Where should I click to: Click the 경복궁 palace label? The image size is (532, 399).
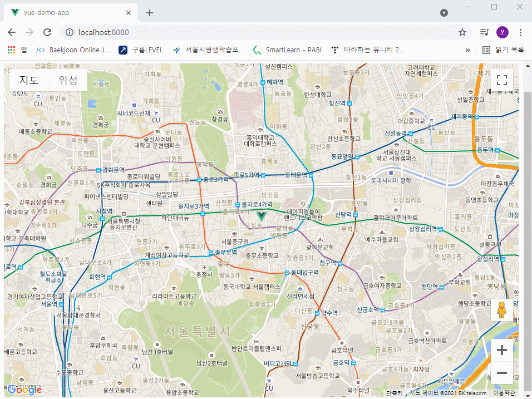point(101,125)
